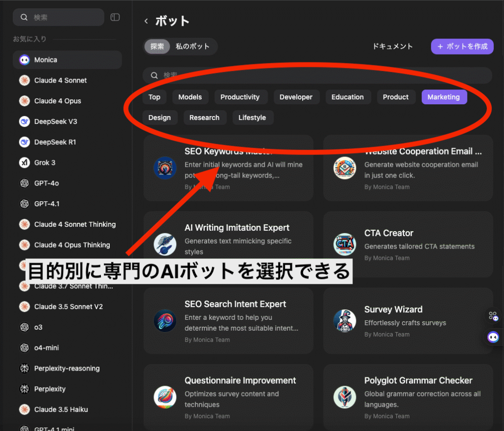The height and width of the screenshot is (431, 504).
Task: Click the GPT-4o OpenAI icon
Action: [25, 183]
